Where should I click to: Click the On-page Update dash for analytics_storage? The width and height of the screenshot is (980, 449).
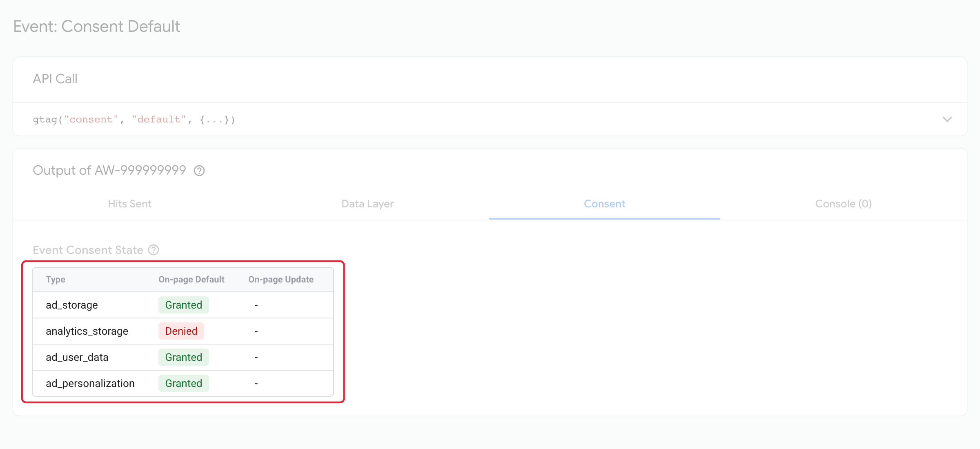256,331
